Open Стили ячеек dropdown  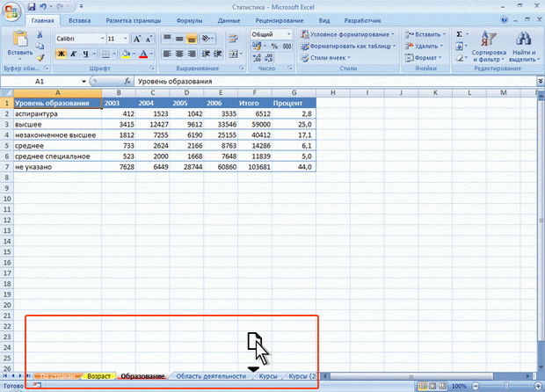click(x=325, y=58)
